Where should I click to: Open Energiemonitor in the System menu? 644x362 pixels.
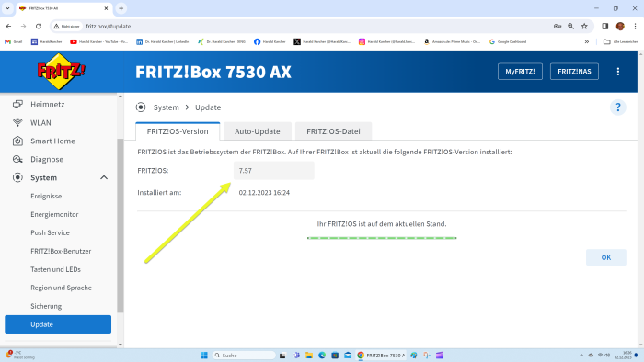tap(54, 214)
